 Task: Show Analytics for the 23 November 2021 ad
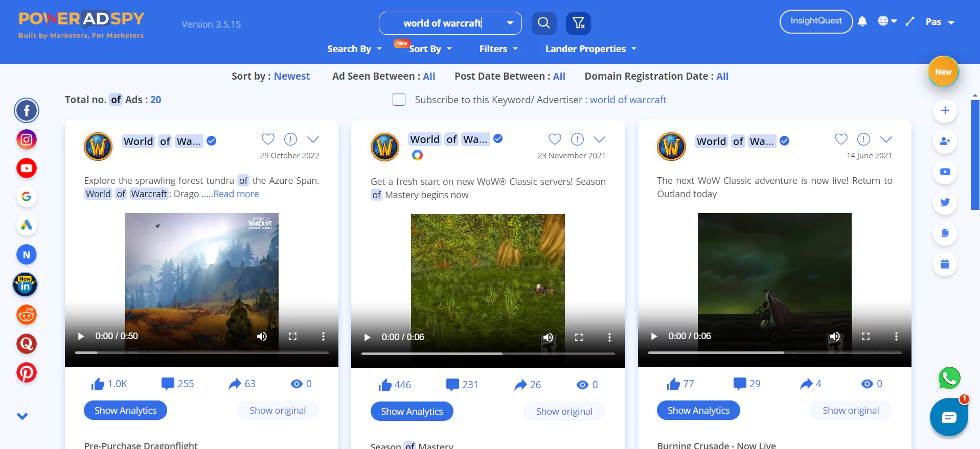(412, 411)
